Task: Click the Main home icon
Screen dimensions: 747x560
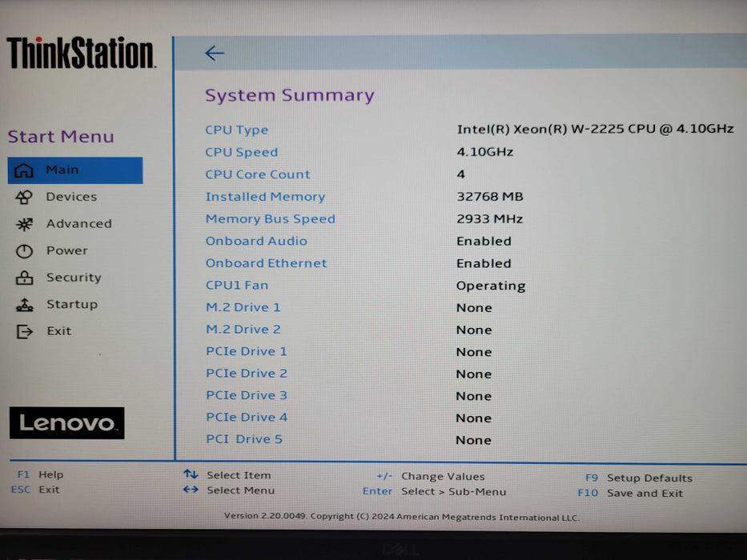Action: 23,170
